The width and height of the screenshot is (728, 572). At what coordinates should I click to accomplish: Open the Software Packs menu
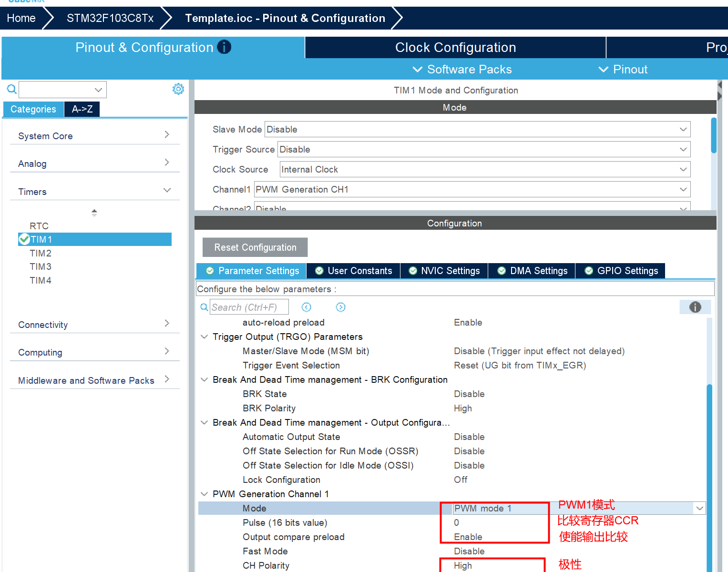[462, 69]
